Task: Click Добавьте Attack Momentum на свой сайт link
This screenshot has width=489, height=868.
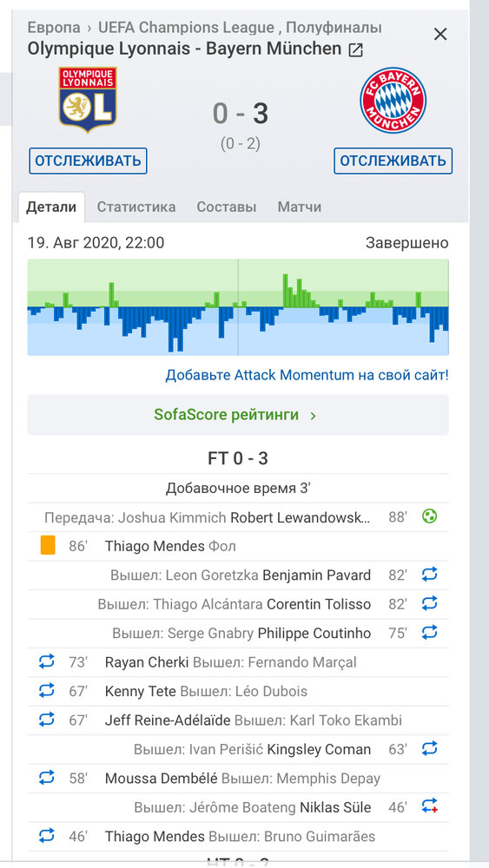Action: 307,375
